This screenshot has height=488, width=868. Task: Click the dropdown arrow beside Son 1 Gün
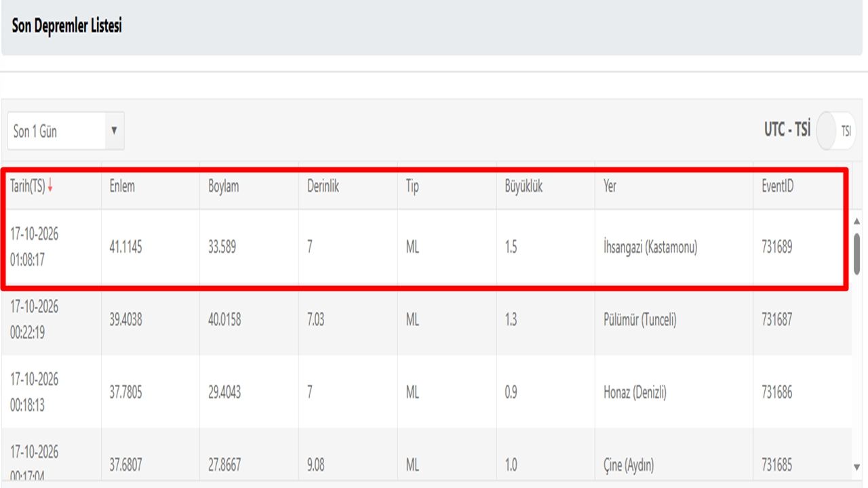[114, 130]
